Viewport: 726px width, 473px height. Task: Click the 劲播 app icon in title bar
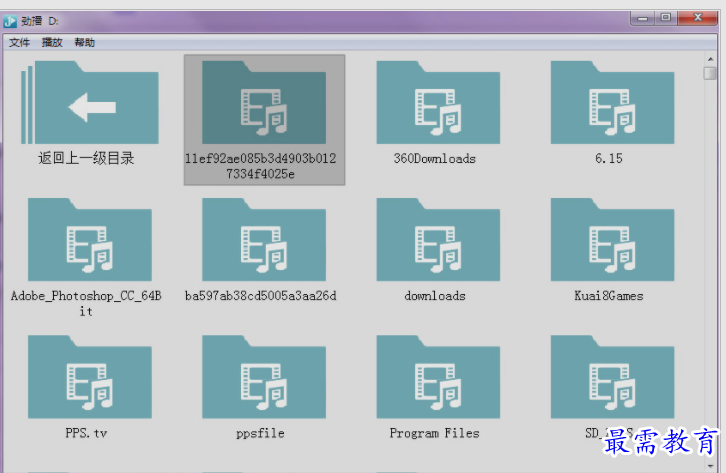(10, 21)
